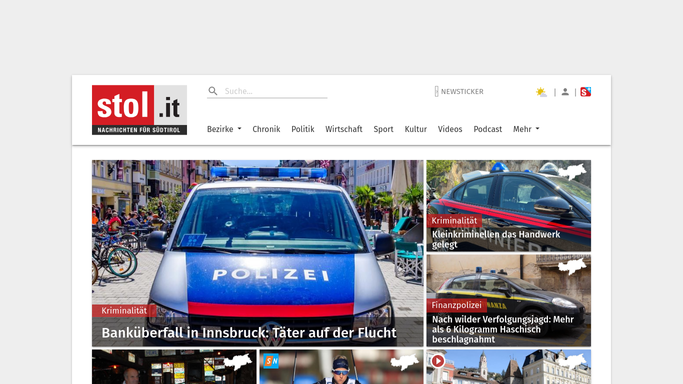Screen dimensions: 683x384
Task: Open the user account icon
Action: [565, 92]
